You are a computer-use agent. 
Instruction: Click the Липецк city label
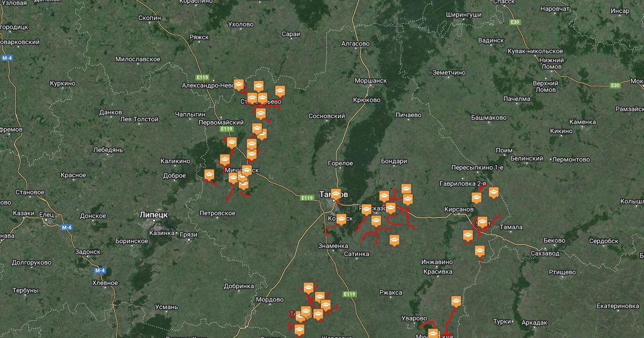153,215
